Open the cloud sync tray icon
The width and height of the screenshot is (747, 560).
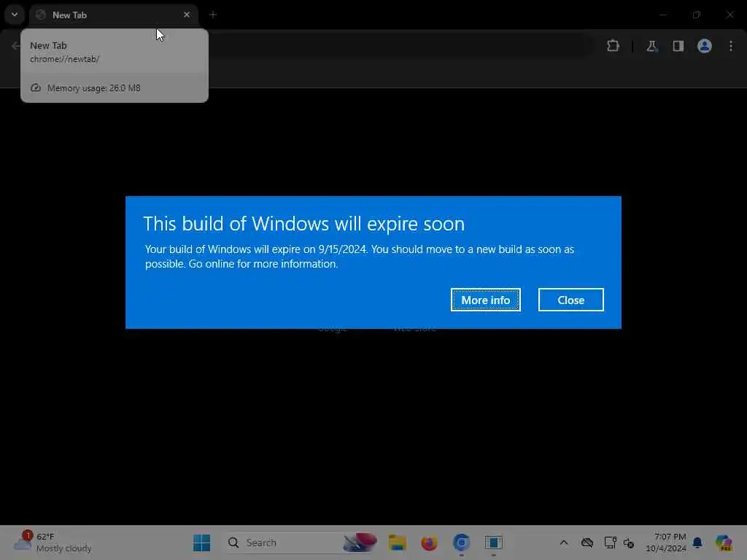click(x=587, y=542)
